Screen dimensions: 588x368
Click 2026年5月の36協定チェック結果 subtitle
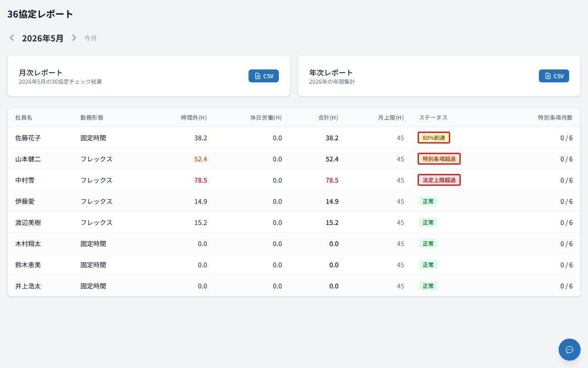60,82
